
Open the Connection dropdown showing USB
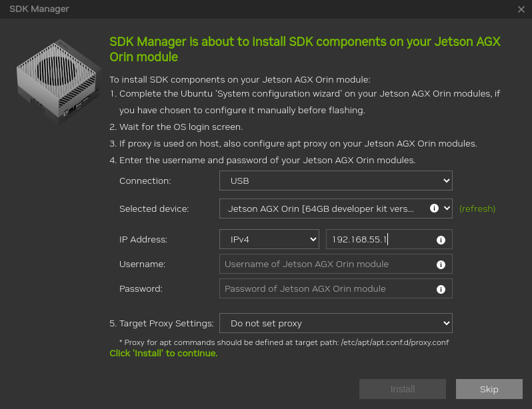[335, 181]
